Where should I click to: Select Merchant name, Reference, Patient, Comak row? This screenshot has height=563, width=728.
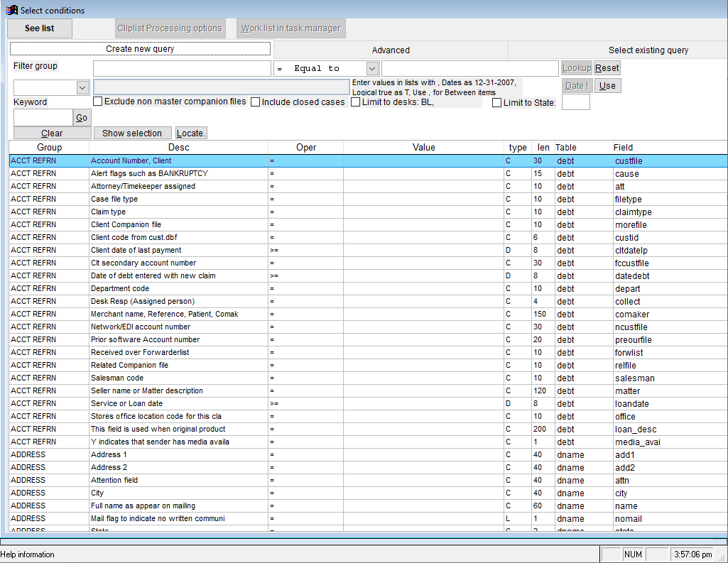tap(368, 315)
